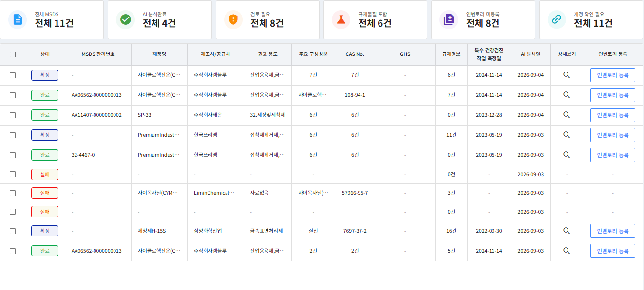Screen dimensions: 644x290
Task: Click the 실패 status badge in 사이복사닐 row
Action: pos(45,193)
